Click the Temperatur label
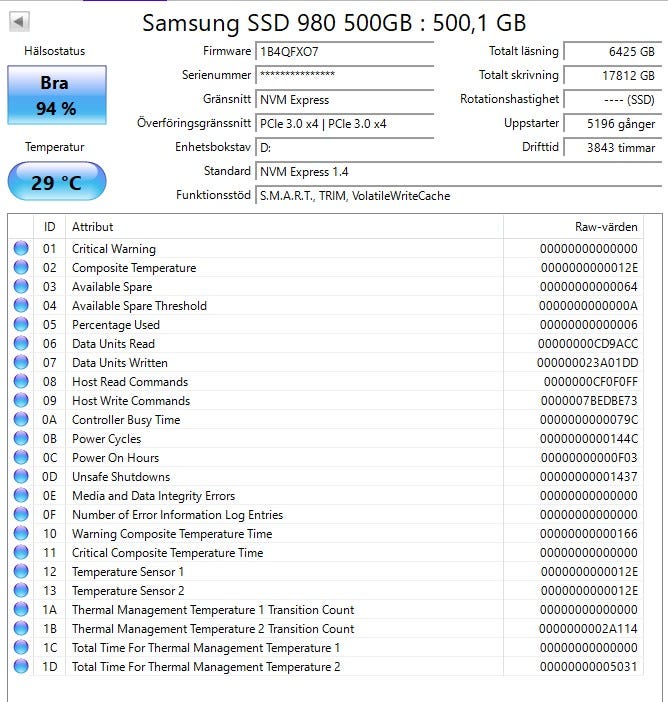This screenshot has height=702, width=668. point(55,147)
